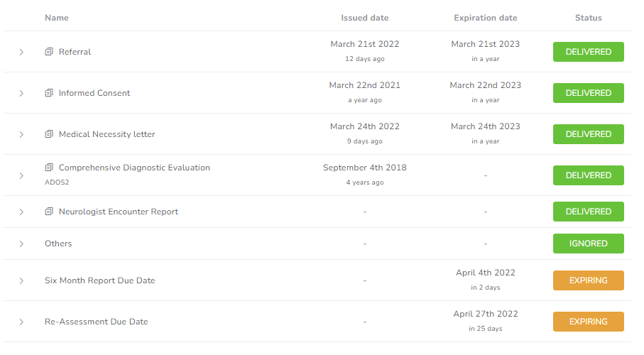This screenshot has width=644, height=355.
Task: Sort by the Expiration date column header
Action: coord(486,18)
